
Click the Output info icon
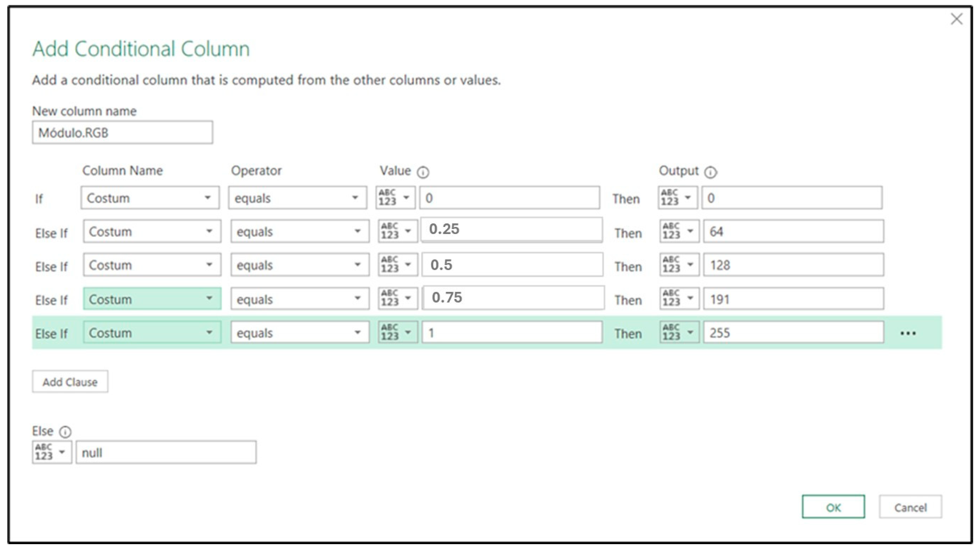coord(710,172)
